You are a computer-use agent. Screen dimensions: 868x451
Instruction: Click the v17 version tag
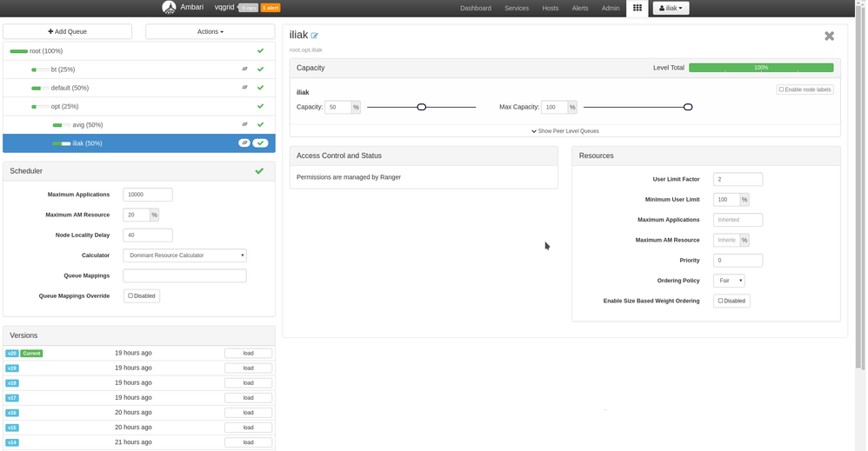11,398
